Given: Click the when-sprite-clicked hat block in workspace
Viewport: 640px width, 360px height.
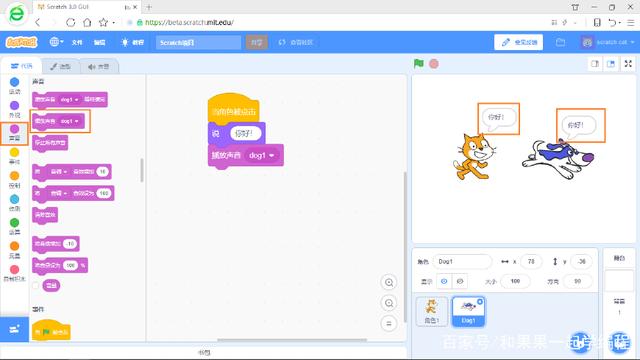Looking at the screenshot, I should click(x=233, y=108).
